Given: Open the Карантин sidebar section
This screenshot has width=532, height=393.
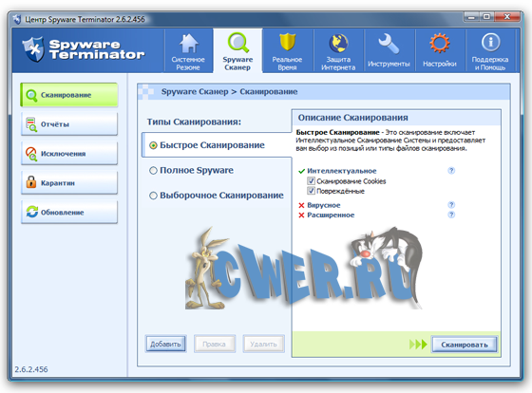Looking at the screenshot, I should (x=69, y=183).
